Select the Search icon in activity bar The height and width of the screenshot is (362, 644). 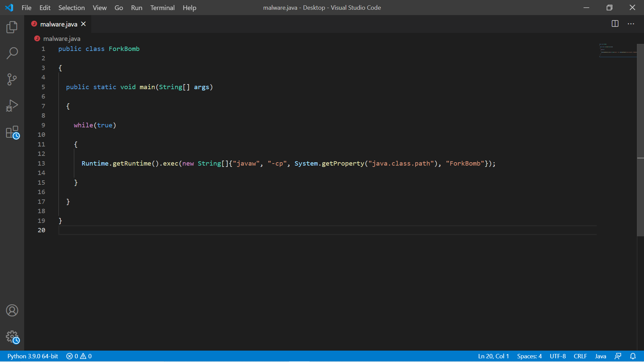[x=12, y=53]
